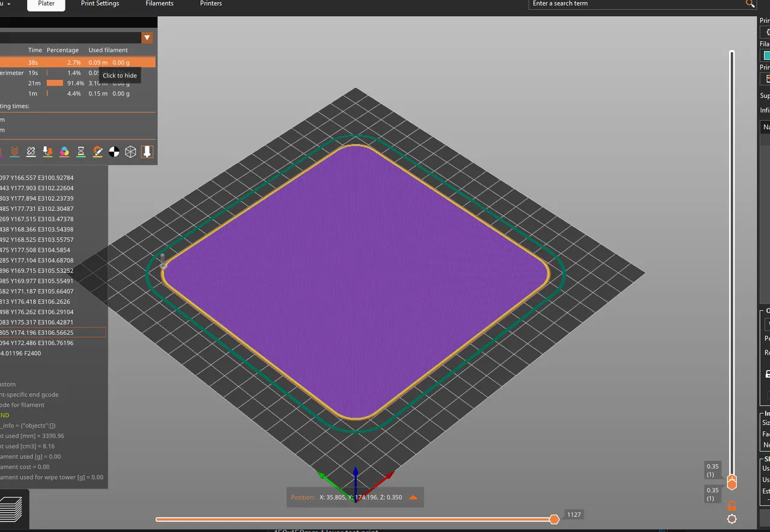Screen dimensions: 770x532
Task: Click the horizontal moves slider handle at 1127
Action: tap(554, 519)
